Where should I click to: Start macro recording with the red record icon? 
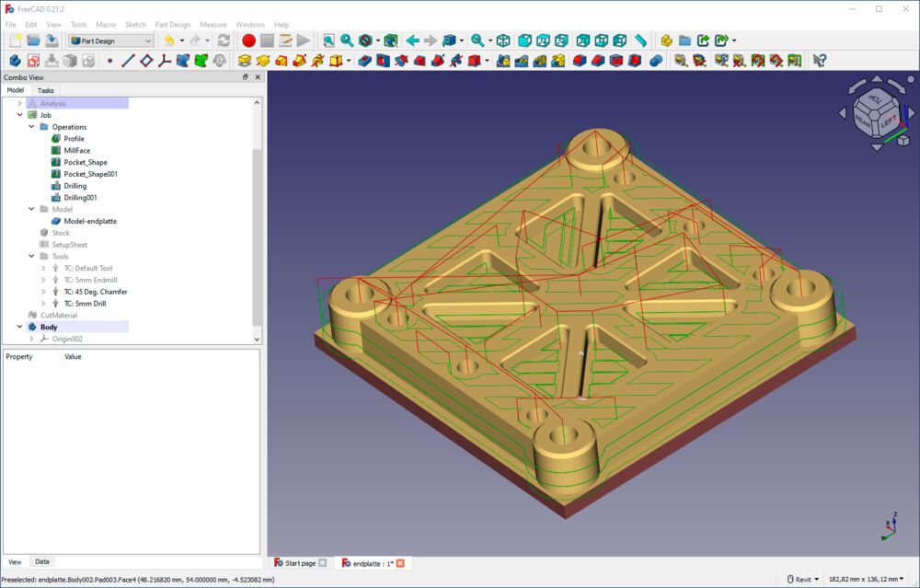click(247, 40)
